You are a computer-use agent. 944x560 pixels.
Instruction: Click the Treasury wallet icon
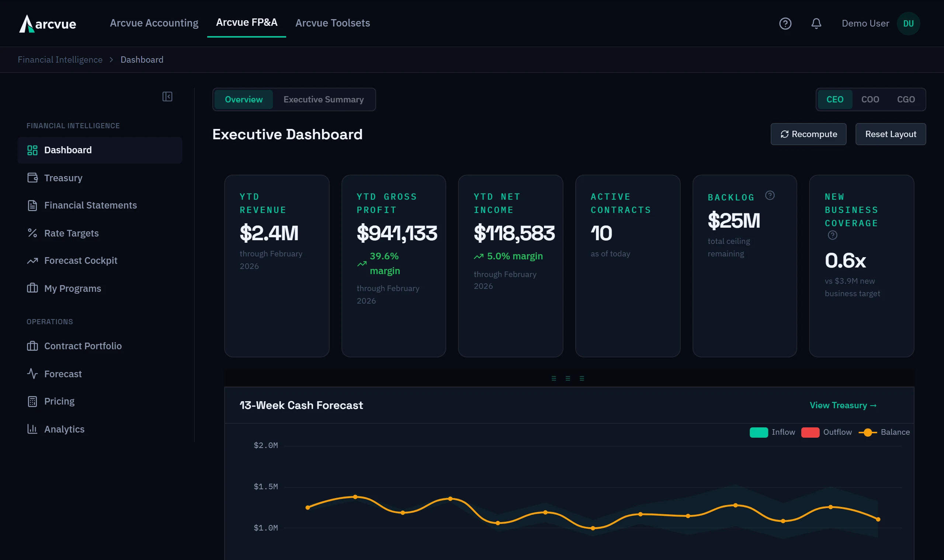pos(32,178)
